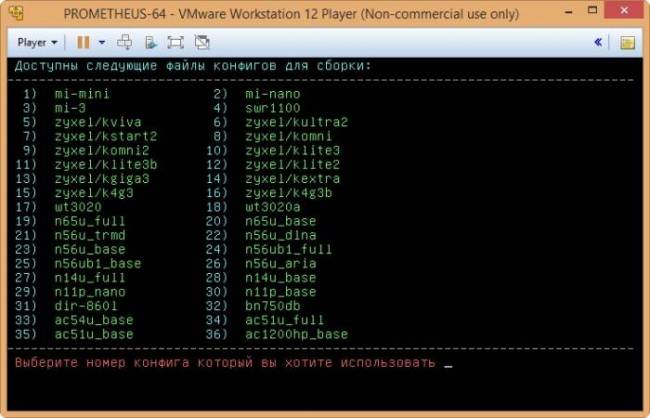
Task: Collapse toolbar with double chevron icon
Action: coord(598,42)
